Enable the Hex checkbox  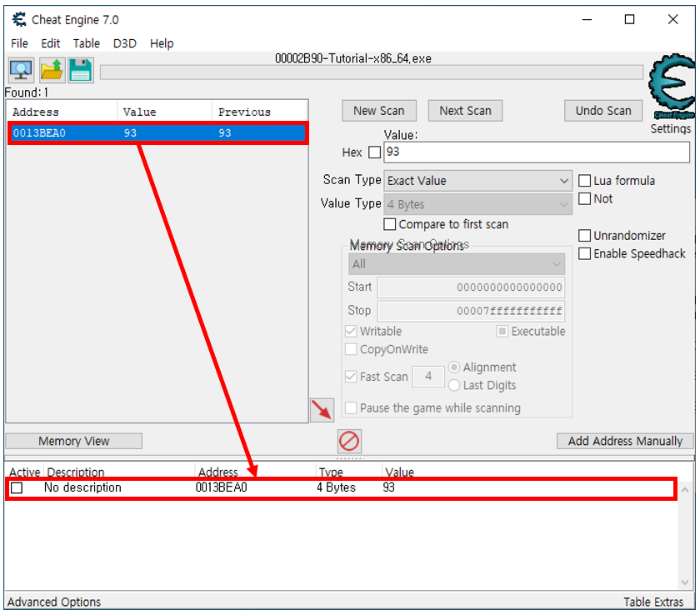click(374, 152)
